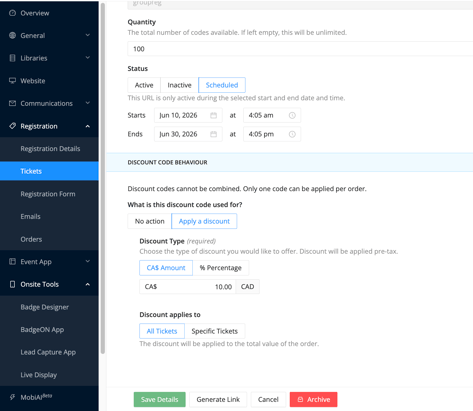
Task: Click the Event App icon
Action: pyautogui.click(x=12, y=262)
